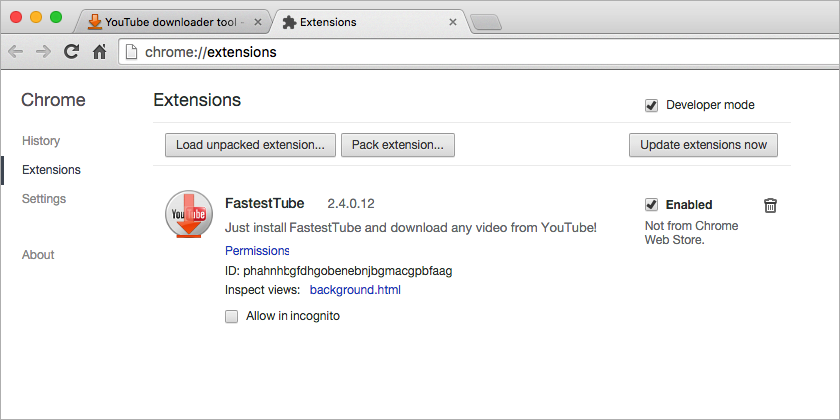The image size is (840, 420).
Task: Switch to YouTube downloader tool tab
Action: (x=174, y=22)
